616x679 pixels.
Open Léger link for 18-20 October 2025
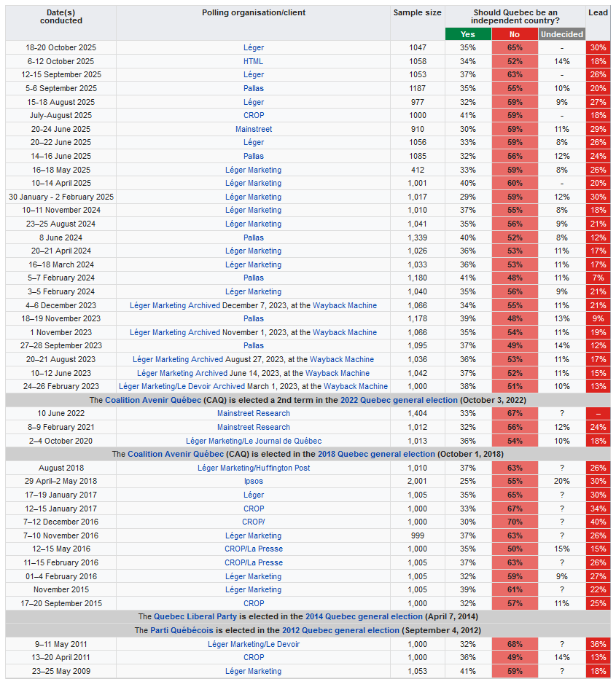254,47
